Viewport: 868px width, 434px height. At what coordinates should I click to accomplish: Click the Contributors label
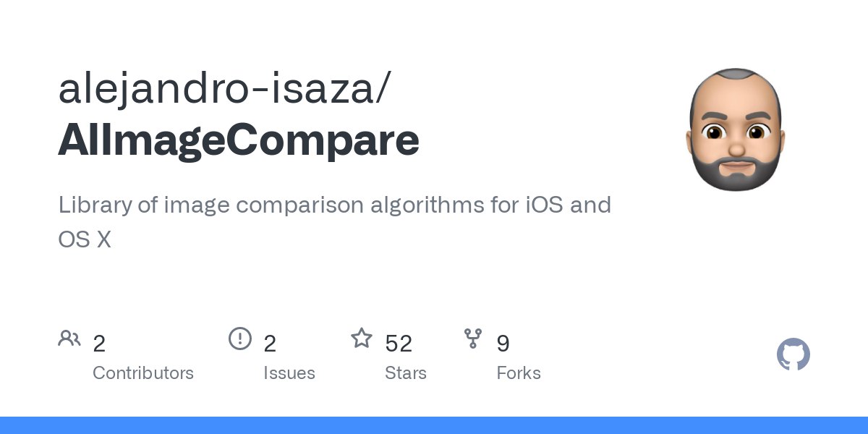pos(143,373)
